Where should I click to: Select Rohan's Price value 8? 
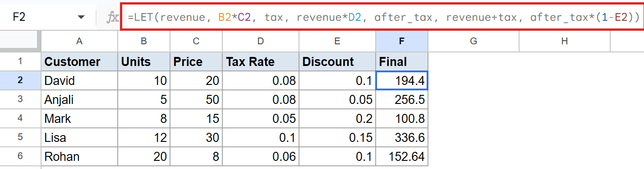point(196,156)
